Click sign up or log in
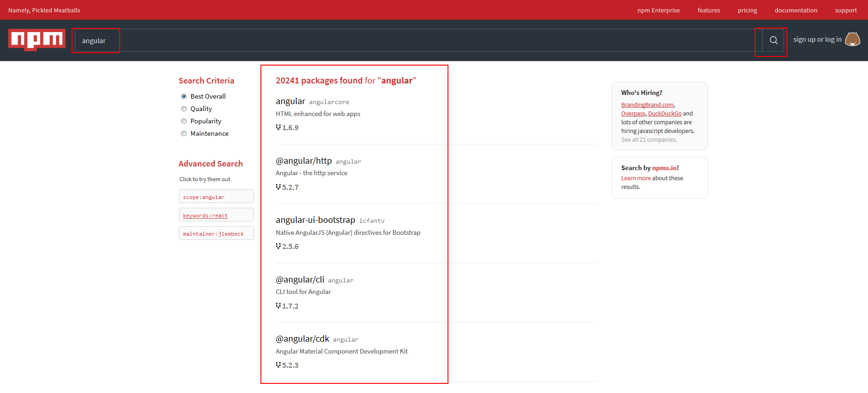The image size is (868, 393). 818,39
